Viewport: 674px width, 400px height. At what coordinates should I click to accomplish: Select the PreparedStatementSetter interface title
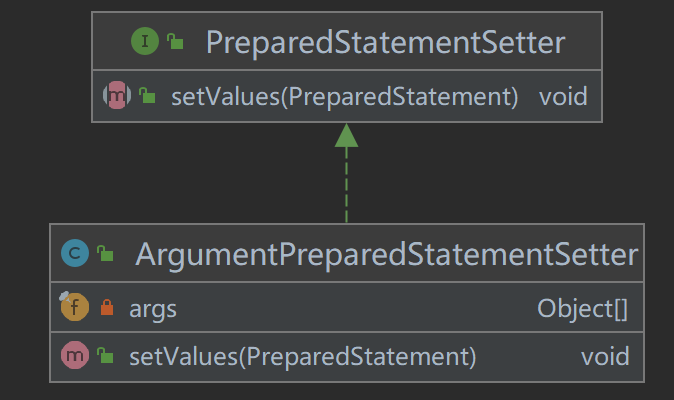coord(385,43)
